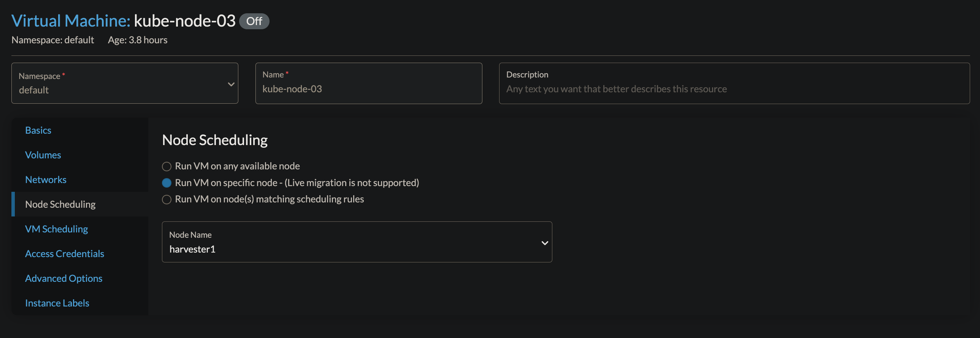Screen dimensions: 980x338
Task: Go to the Networks tab
Action: coord(46,180)
